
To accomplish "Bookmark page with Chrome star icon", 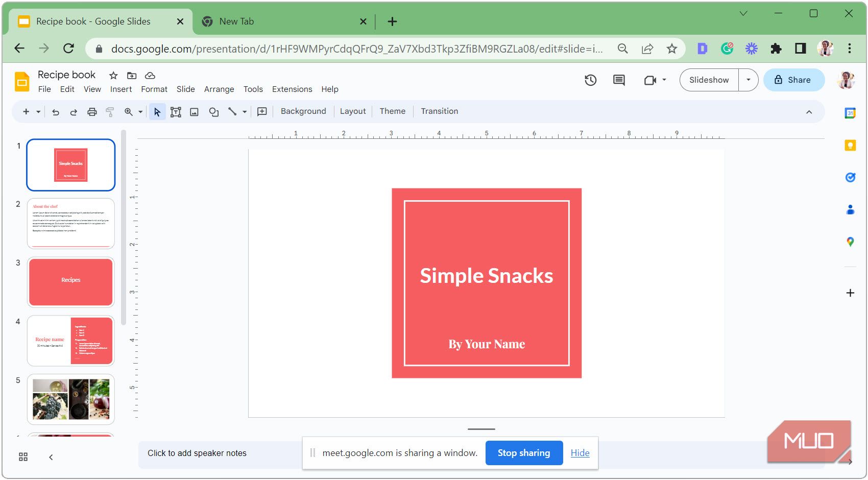I will (672, 49).
